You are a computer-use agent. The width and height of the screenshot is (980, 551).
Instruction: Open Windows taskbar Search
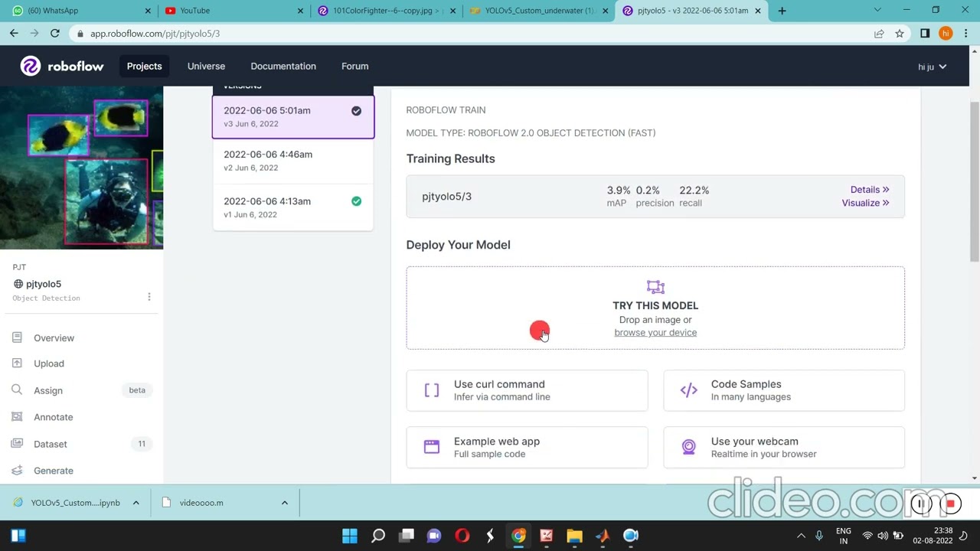point(378,536)
